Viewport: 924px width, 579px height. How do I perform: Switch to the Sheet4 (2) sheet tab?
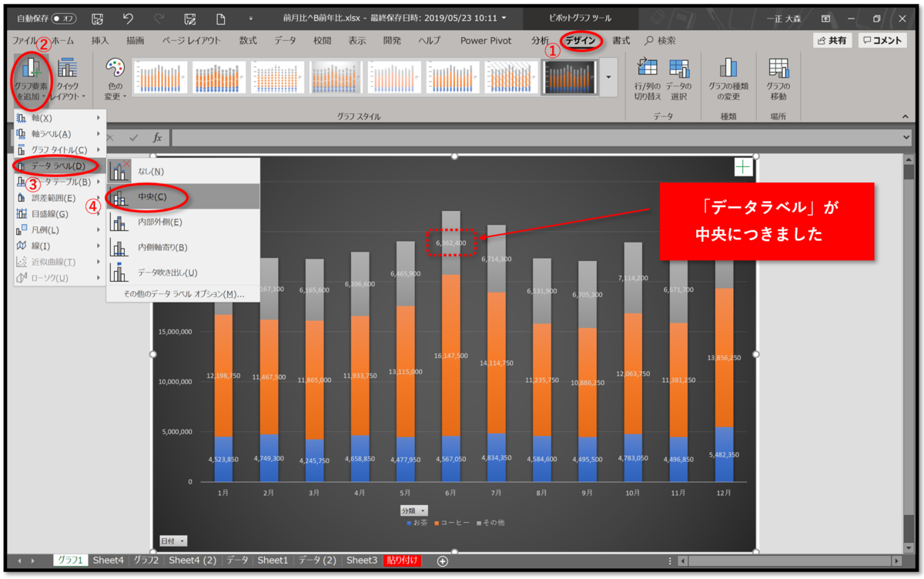(192, 561)
